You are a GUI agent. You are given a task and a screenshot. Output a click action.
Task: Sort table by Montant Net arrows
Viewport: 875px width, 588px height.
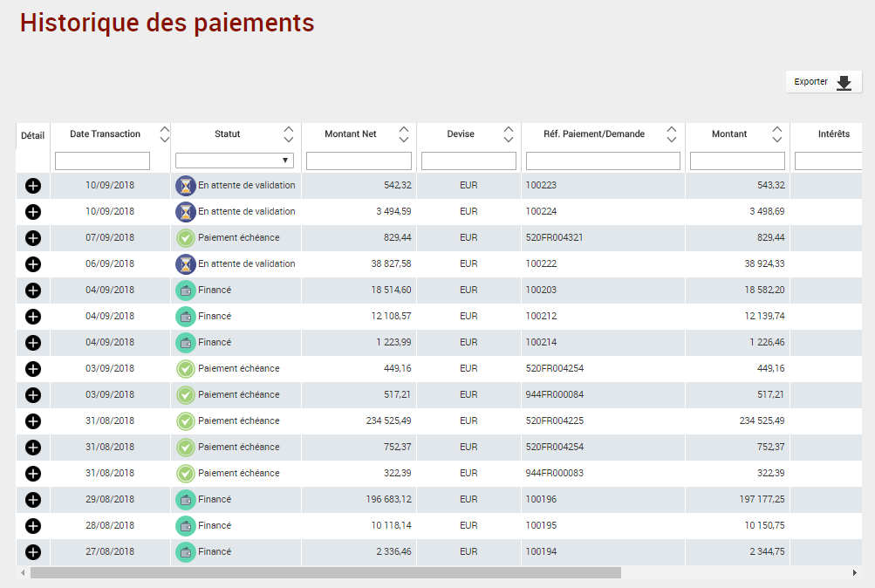click(x=403, y=134)
